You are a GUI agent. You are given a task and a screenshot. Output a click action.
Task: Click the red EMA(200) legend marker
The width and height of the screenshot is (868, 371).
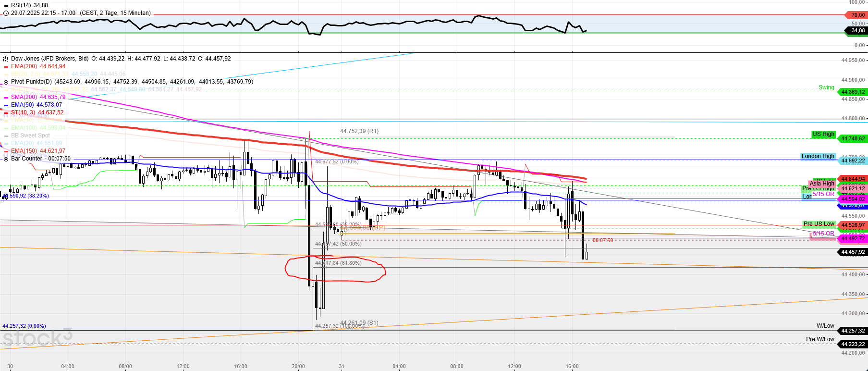tap(6, 66)
